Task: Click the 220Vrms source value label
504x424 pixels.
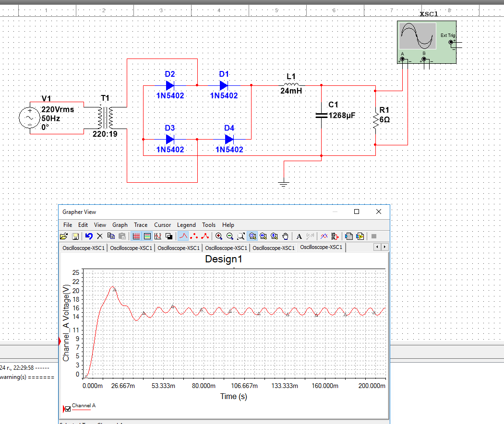Action: 58,109
